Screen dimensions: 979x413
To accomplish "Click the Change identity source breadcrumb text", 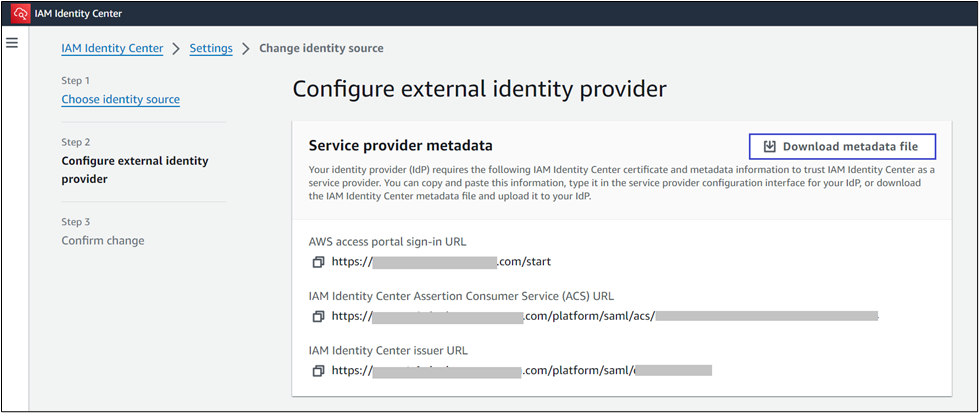I will coord(321,48).
